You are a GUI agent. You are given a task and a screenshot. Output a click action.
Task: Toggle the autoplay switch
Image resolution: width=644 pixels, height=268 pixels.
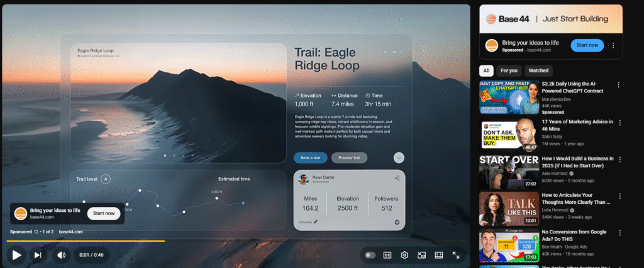click(x=370, y=255)
